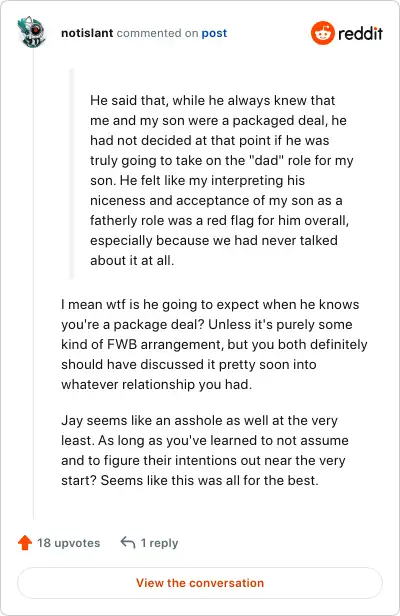
Task: Click the paragraph beginning "I mean wtf"
Action: (214, 344)
